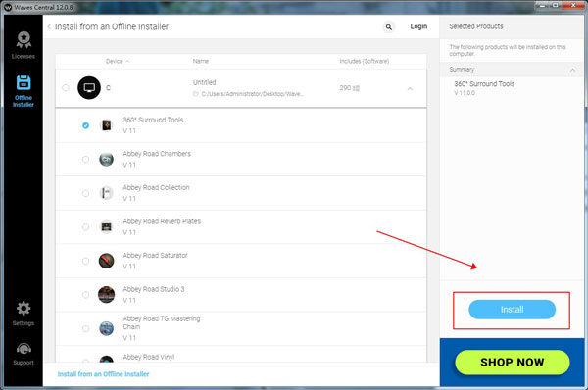This screenshot has height=390, width=588.
Task: Click the Abbey Road Studio 3 icon
Action: 107,294
